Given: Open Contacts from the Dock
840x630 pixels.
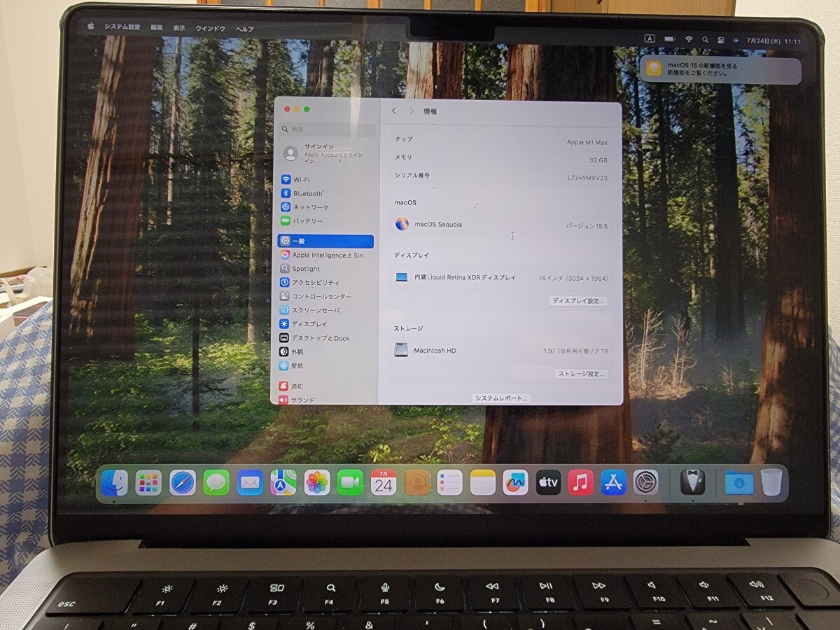Looking at the screenshot, I should pos(417,482).
